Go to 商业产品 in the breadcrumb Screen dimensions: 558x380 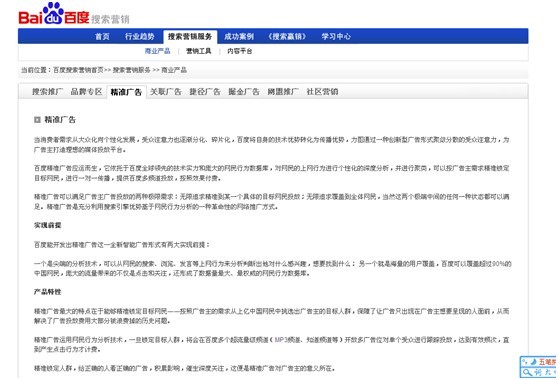pyautogui.click(x=174, y=70)
